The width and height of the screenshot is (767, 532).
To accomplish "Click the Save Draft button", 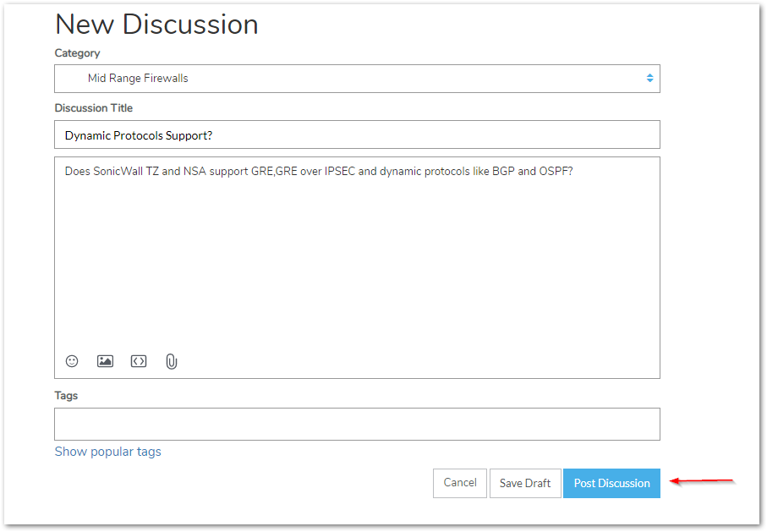I will tap(525, 483).
